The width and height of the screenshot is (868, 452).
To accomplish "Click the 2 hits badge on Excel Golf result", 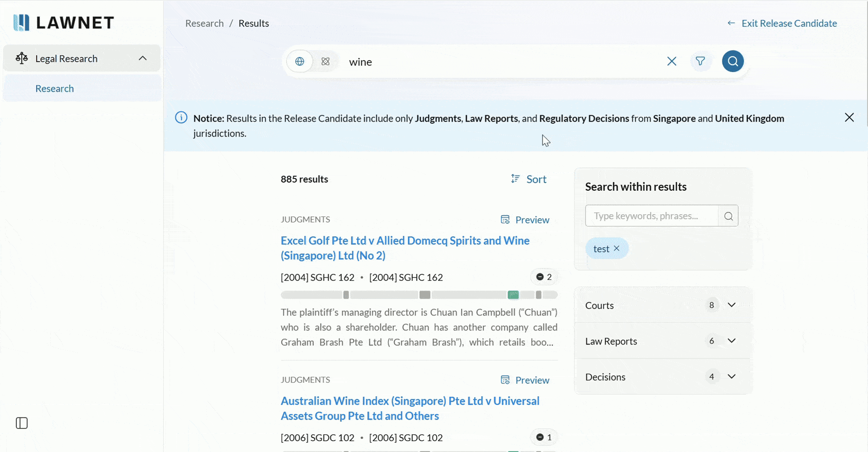I will [x=544, y=277].
